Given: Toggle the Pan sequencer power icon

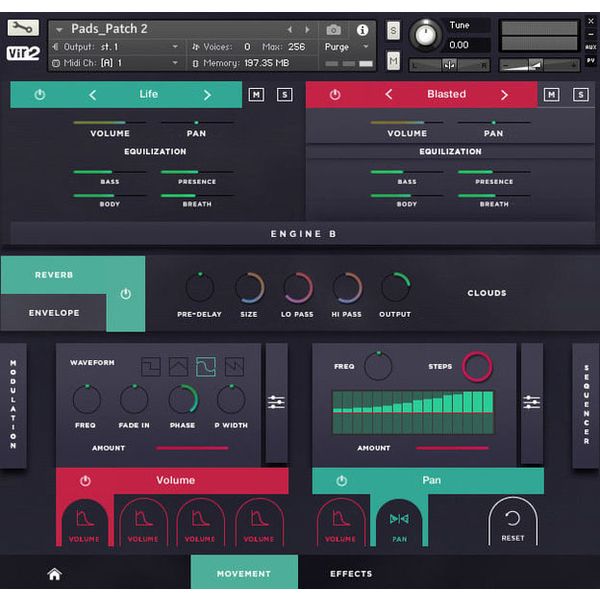Looking at the screenshot, I should (342, 481).
